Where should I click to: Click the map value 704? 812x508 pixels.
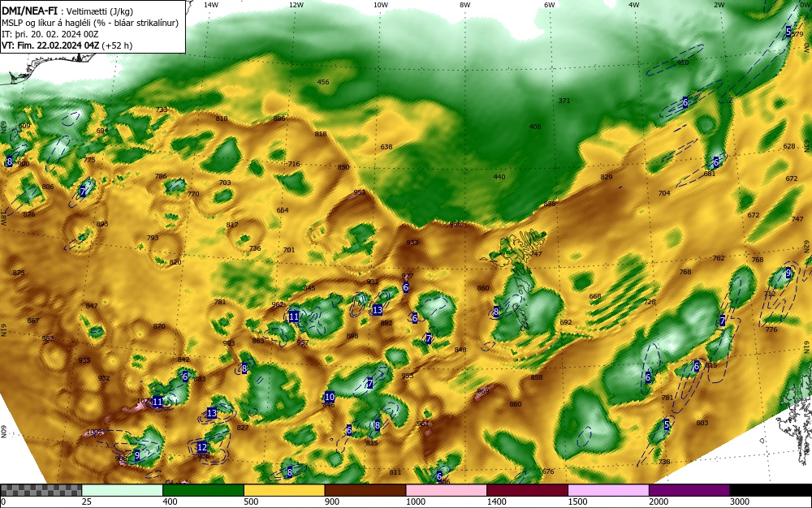point(664,193)
